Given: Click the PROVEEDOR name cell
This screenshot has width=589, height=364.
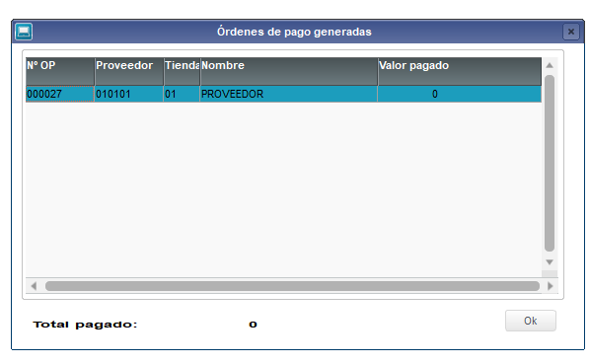Looking at the screenshot, I should [289, 94].
